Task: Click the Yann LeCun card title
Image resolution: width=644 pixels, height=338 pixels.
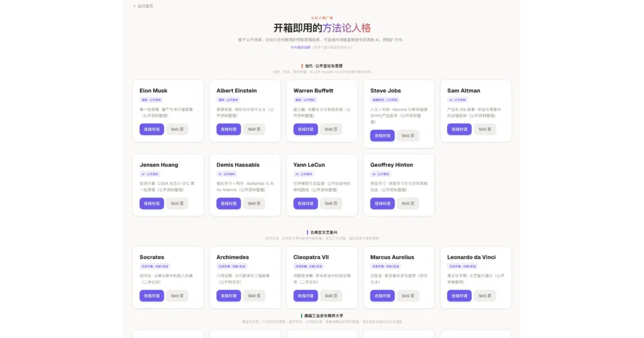Action: point(309,165)
